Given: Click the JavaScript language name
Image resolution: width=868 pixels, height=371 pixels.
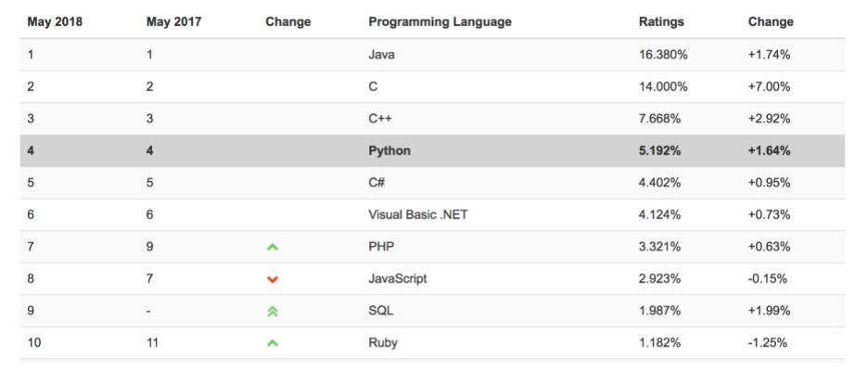Looking at the screenshot, I should click(398, 278).
